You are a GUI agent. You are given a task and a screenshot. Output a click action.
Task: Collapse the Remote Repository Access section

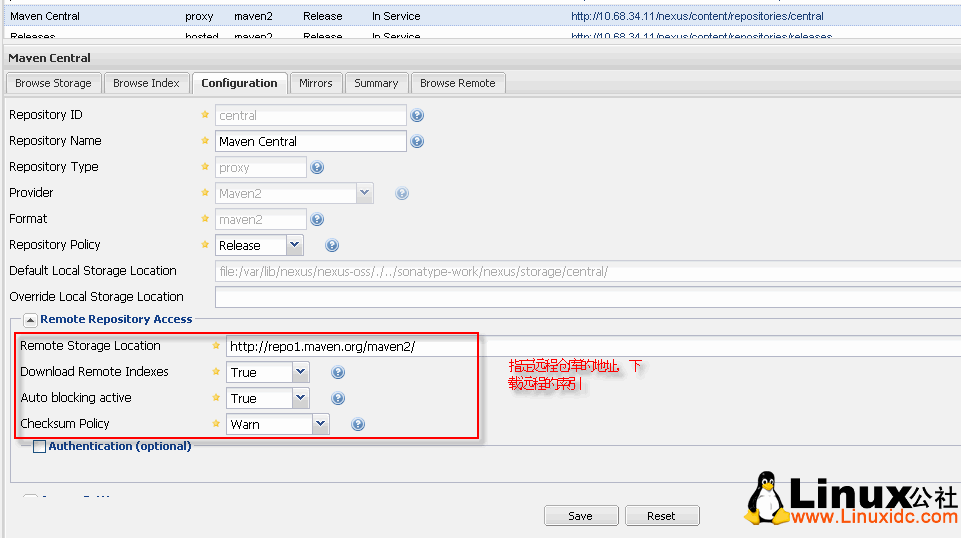pos(30,320)
